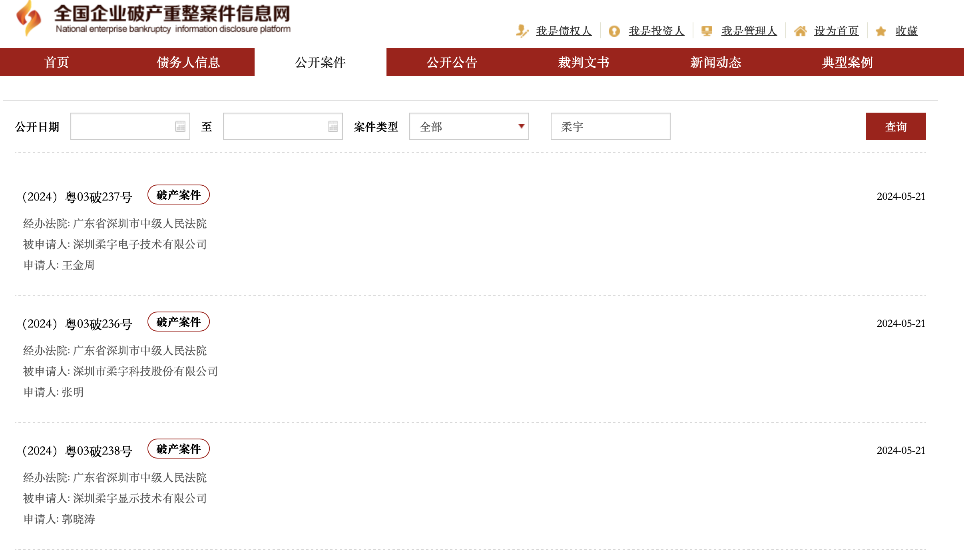Click the administrator monitor icon
964x560 pixels.
707,31
